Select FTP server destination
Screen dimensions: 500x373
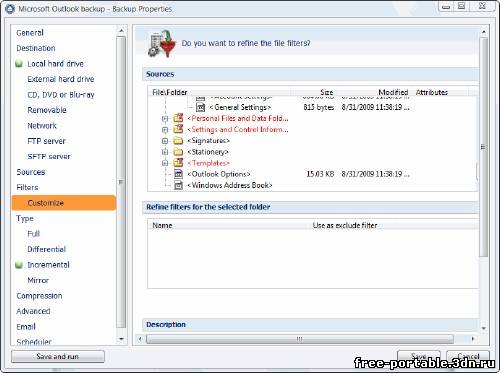click(46, 141)
